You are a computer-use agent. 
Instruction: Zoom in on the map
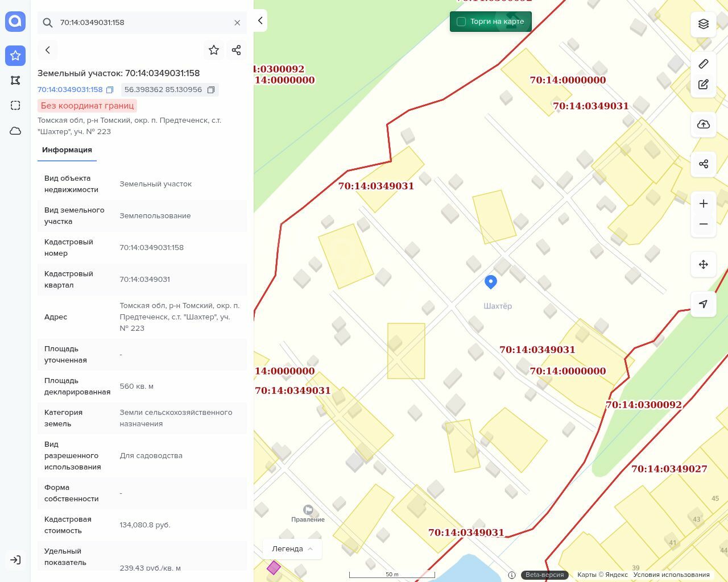tap(704, 203)
